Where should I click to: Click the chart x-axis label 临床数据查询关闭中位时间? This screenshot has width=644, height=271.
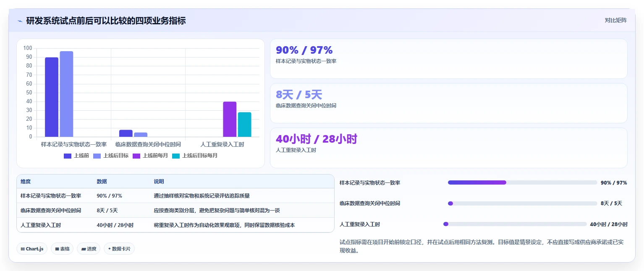tap(148, 144)
